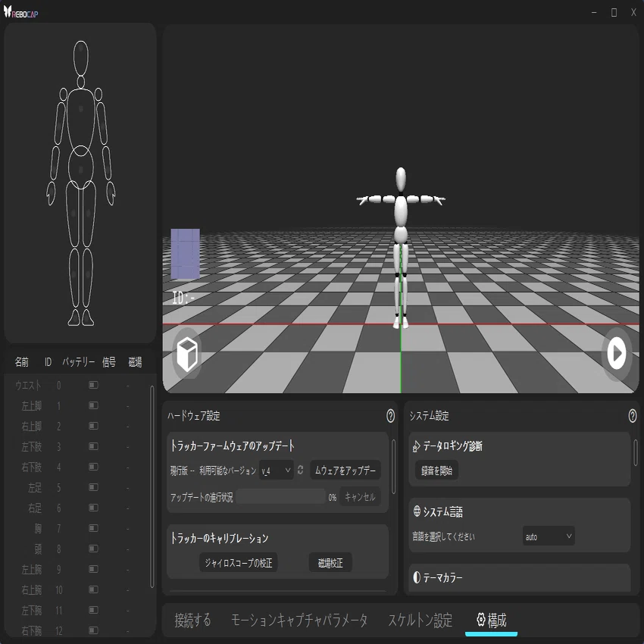Open system settings help question mark

(633, 416)
